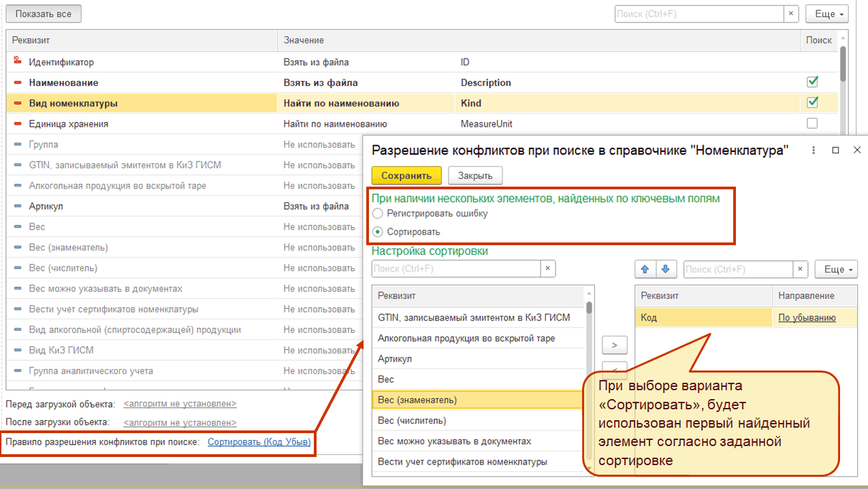The width and height of the screenshot is (868, 489).
Task: Click the Направление column header
Action: coord(815,296)
